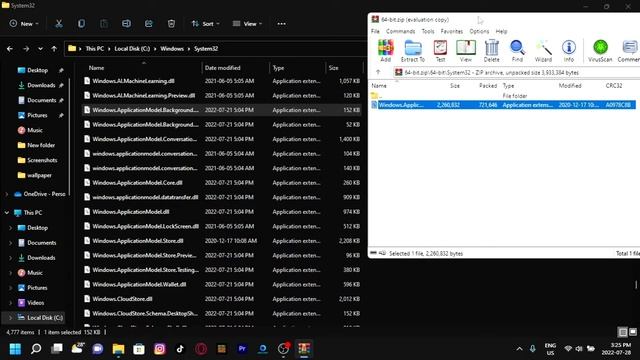Open the New dropdown in File Explorer
Screen dimensions: 640x360
click(24, 24)
